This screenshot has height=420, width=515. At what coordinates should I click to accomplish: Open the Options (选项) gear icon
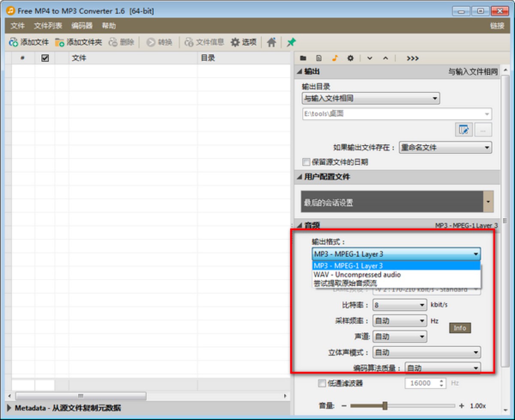pyautogui.click(x=243, y=42)
